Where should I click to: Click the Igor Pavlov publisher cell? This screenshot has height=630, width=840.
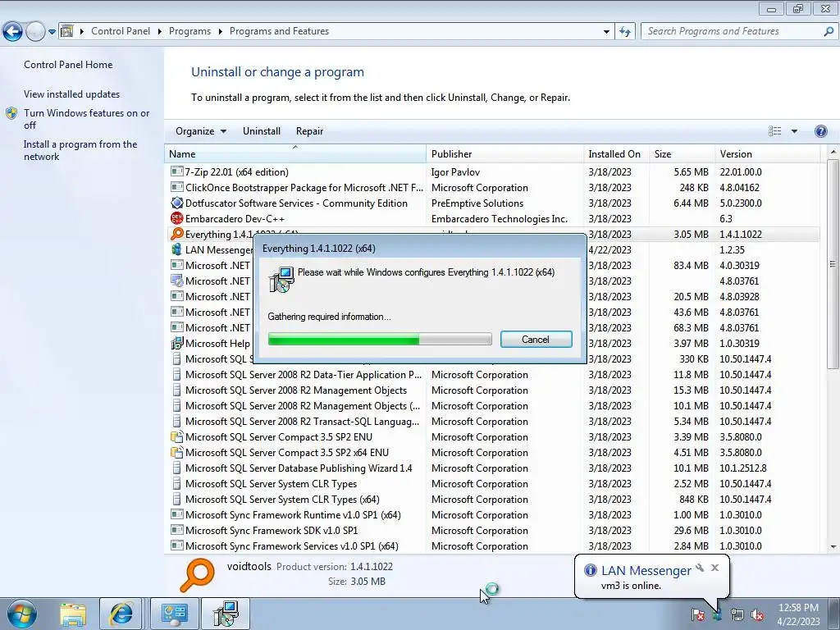455,172
